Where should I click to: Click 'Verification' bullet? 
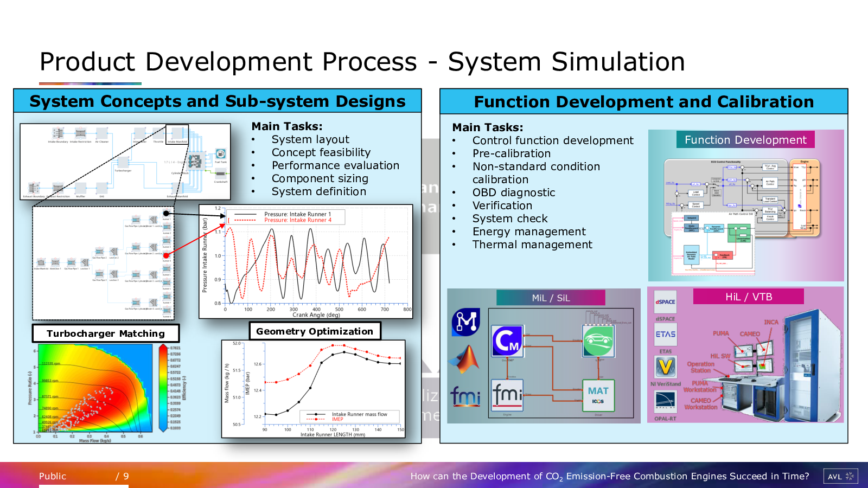(x=502, y=206)
